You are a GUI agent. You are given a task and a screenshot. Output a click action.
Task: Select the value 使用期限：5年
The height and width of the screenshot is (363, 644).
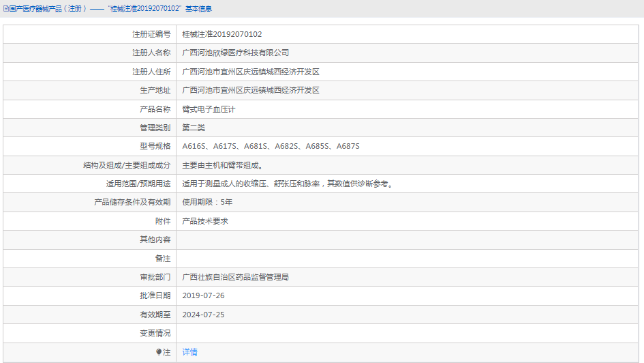(207, 202)
